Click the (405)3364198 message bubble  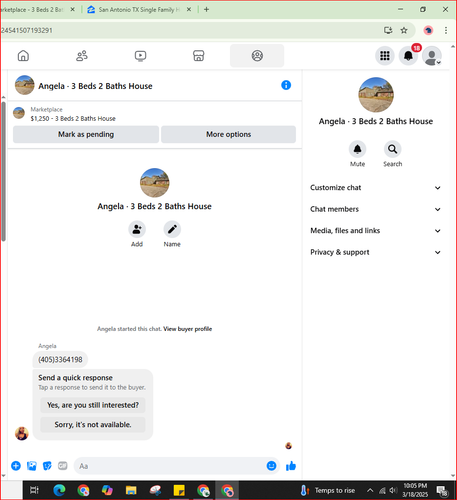click(60, 360)
